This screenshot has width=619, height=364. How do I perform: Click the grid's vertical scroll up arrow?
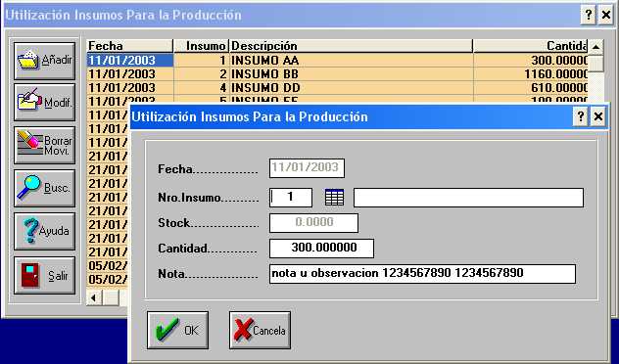595,47
